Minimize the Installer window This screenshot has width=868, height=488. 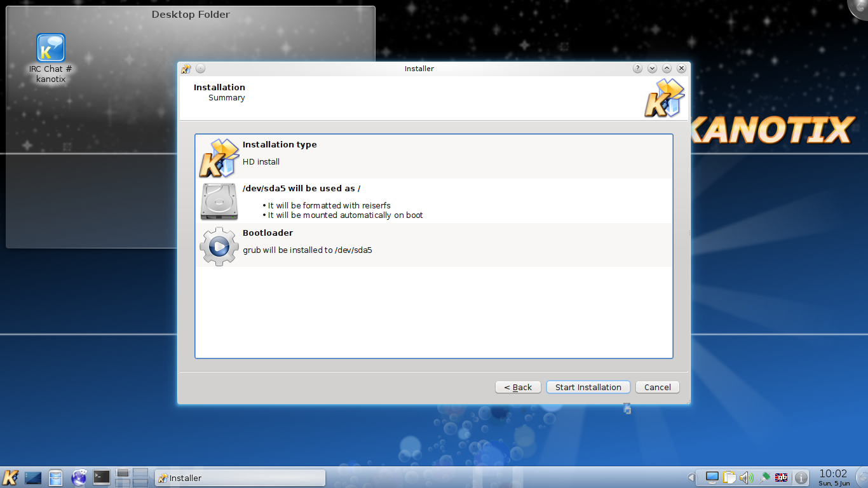pos(652,69)
